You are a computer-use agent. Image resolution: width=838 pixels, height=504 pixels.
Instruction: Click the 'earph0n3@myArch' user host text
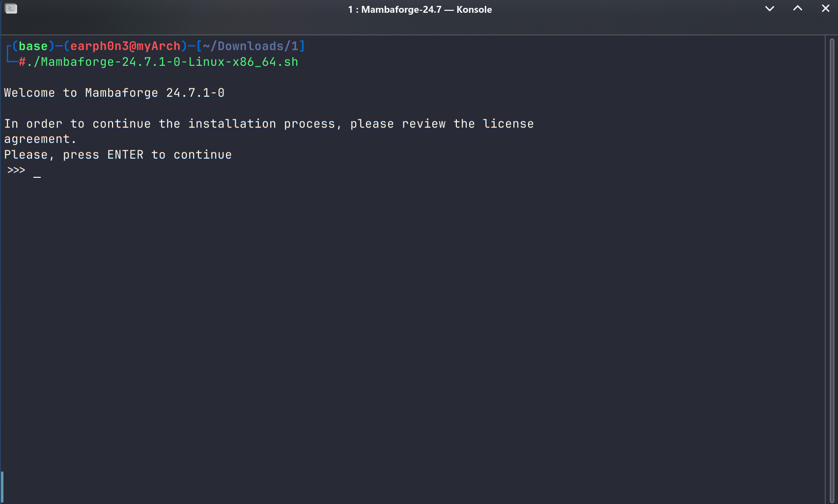coord(125,46)
